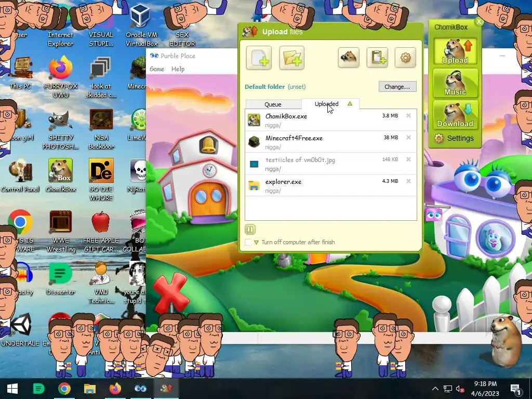The width and height of the screenshot is (532, 399).
Task: Open Settings in the ChomikBox widget
Action: coord(454,138)
